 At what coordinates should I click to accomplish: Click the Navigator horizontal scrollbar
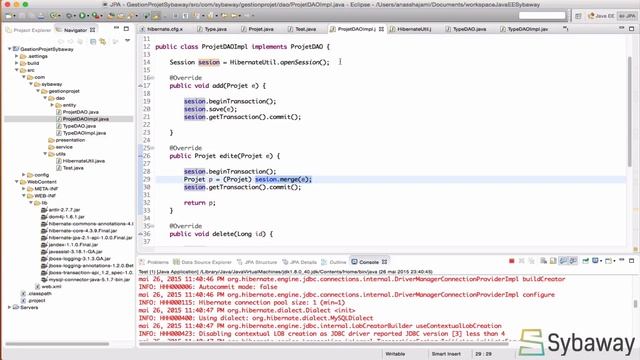click(x=57, y=344)
